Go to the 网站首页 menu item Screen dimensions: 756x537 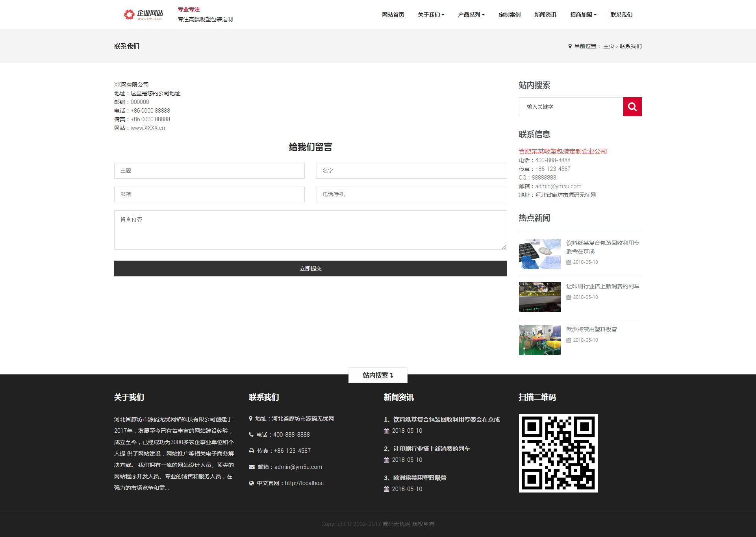(x=393, y=15)
